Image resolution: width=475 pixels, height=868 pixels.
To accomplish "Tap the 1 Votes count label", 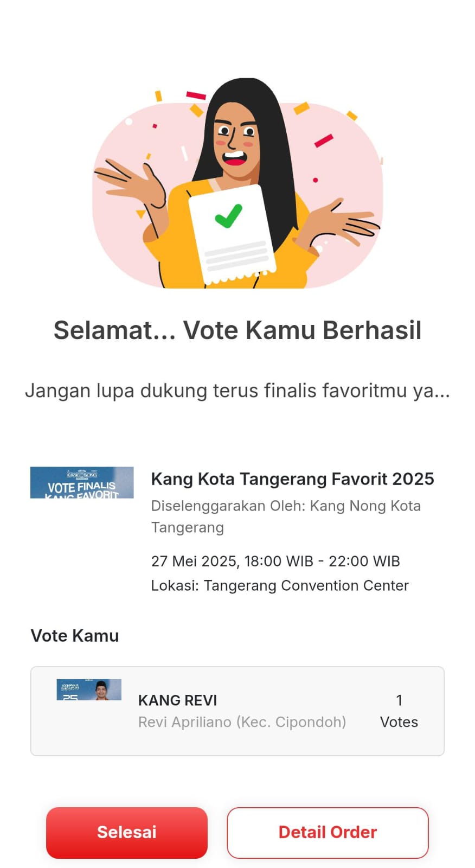I will (399, 711).
